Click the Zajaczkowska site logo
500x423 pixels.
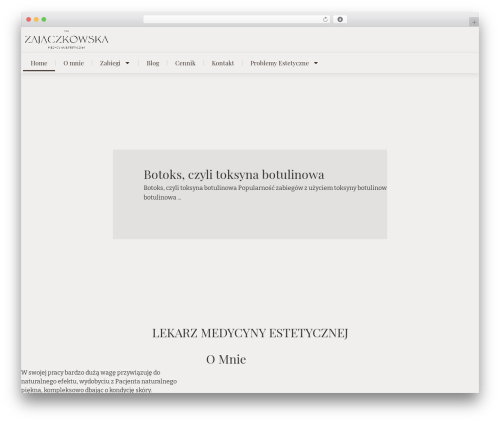[x=66, y=40]
